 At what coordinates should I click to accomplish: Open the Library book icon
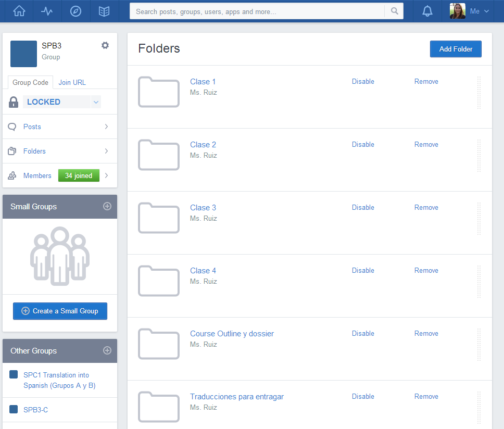(x=104, y=11)
